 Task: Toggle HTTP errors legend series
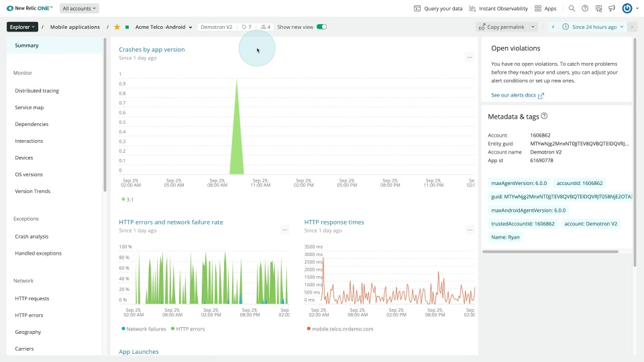click(x=188, y=328)
